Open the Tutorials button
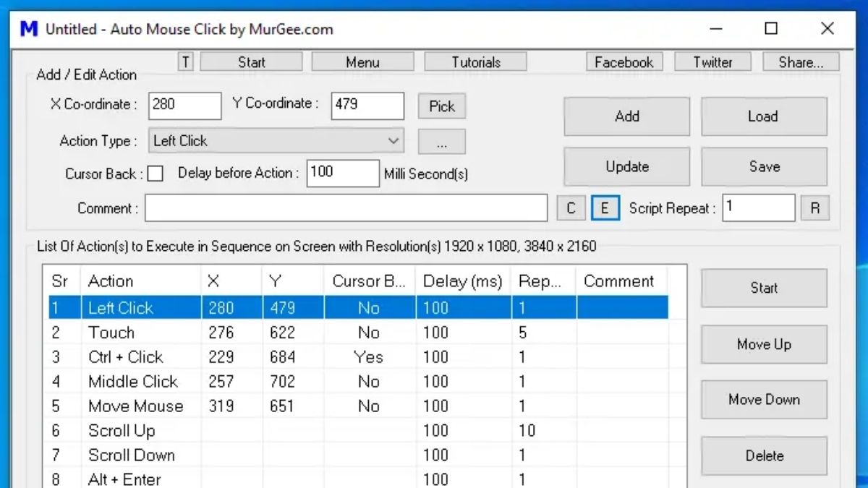868x488 pixels. coord(475,62)
